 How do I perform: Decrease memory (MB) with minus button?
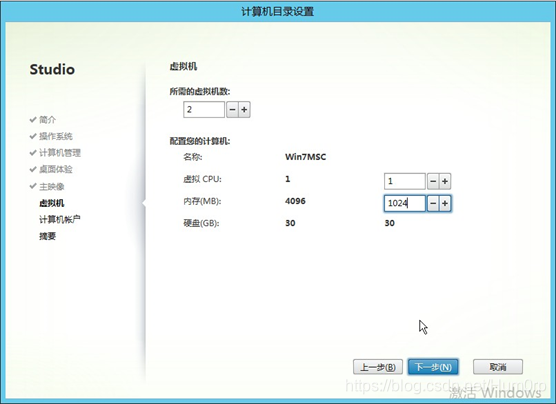pyautogui.click(x=433, y=204)
